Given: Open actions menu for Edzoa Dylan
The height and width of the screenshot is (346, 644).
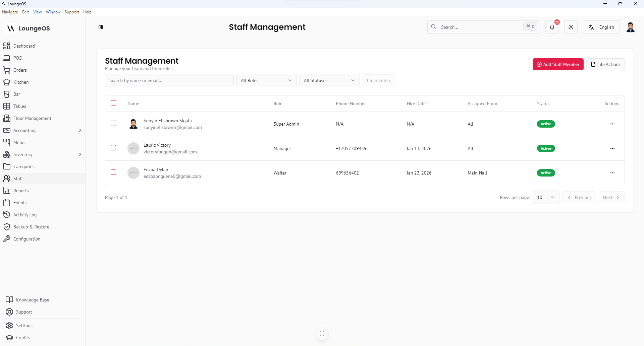Looking at the screenshot, I should 612,173.
